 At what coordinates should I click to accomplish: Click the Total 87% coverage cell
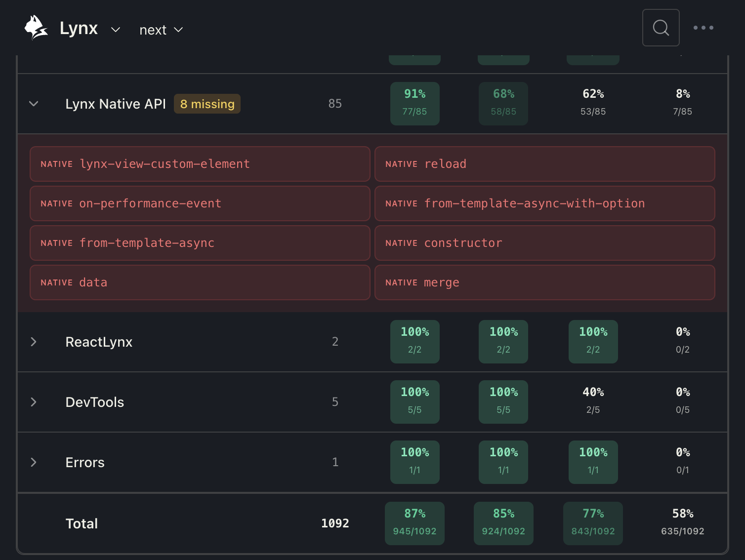tap(414, 523)
